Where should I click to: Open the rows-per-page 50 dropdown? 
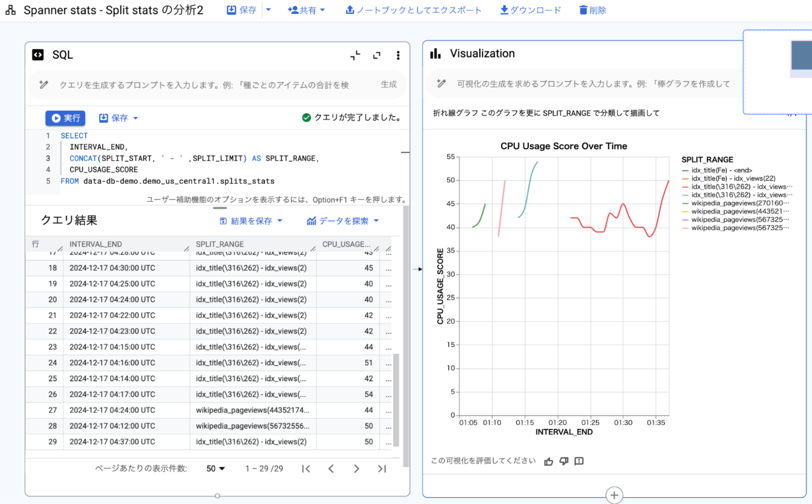(x=216, y=469)
